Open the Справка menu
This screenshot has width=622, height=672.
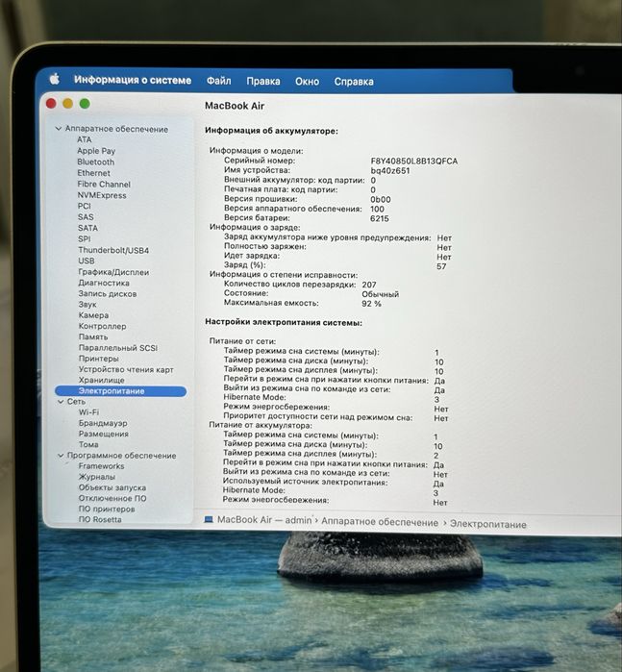pyautogui.click(x=354, y=82)
